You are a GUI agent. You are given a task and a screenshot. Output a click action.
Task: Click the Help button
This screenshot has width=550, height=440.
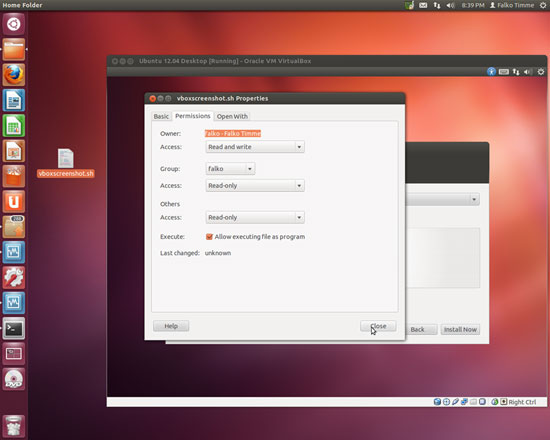(x=171, y=326)
